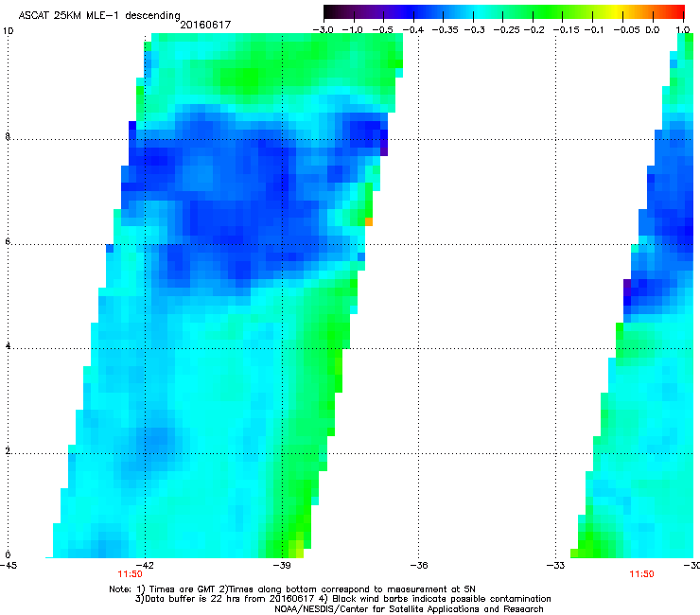
Task: Click the "-0.25" color scale label
Action: click(506, 30)
